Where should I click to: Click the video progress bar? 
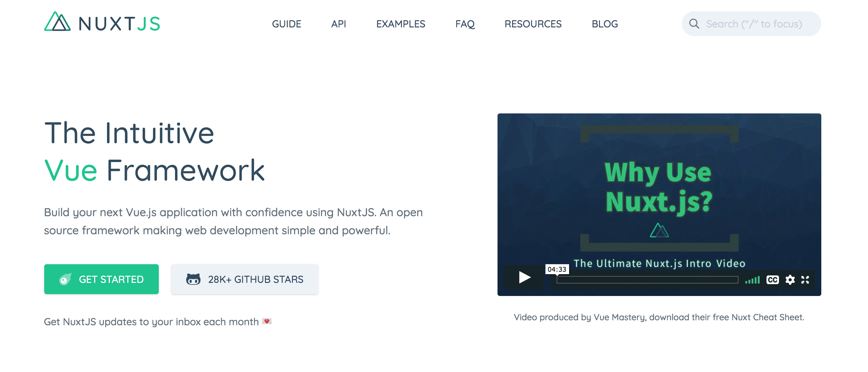pos(647,279)
